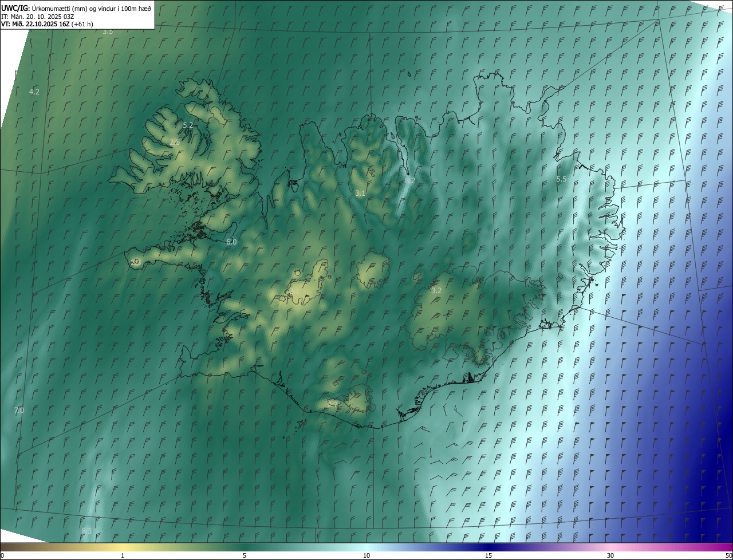Click the '5.5' value label in east Iceland
733x560 pixels.
pyautogui.click(x=561, y=179)
